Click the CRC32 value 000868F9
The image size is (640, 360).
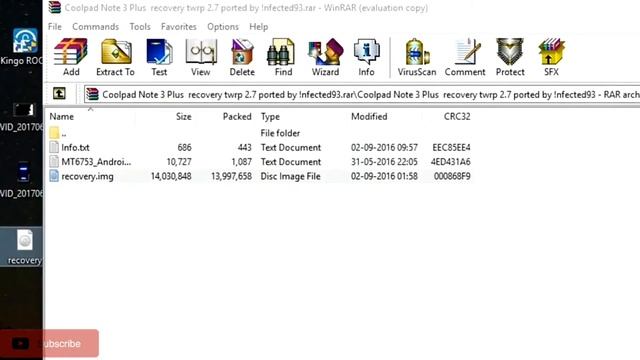452,176
